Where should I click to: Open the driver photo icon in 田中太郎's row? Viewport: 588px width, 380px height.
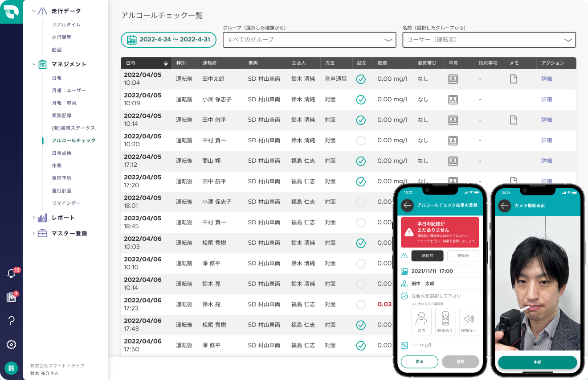(453, 78)
